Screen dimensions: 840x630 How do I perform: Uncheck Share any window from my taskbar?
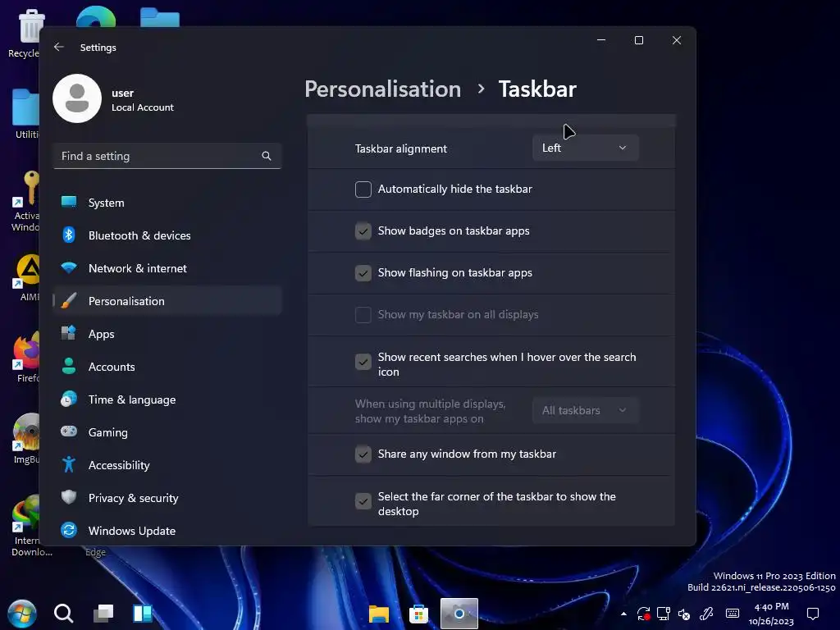click(x=363, y=454)
